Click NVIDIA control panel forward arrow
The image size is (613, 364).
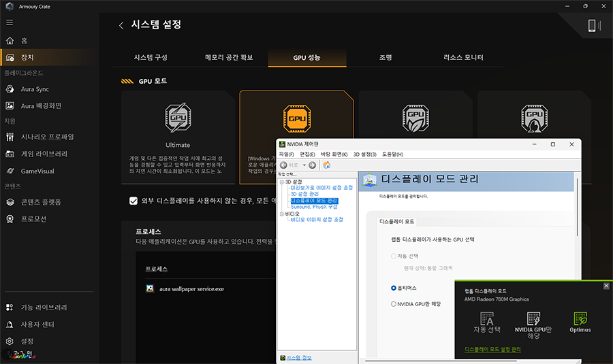(312, 165)
